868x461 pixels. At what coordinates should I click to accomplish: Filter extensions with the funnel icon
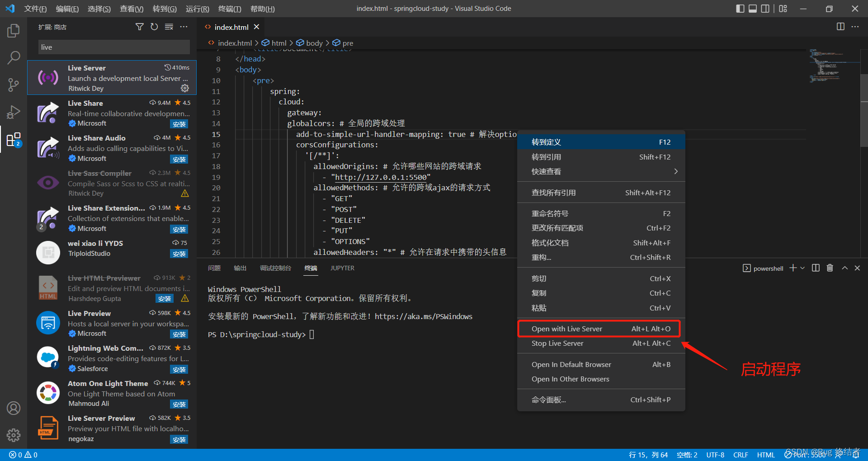(140, 27)
